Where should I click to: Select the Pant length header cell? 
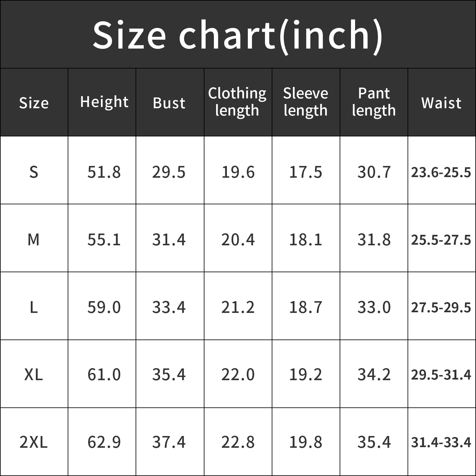pos(374,102)
